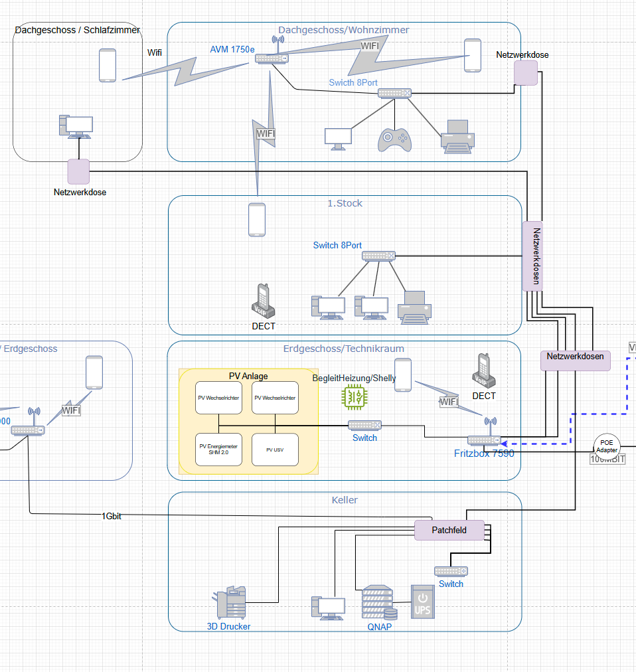Select the Netzwerkdose box in Wohnzimmer
This screenshot has width=636, height=672.
526,73
